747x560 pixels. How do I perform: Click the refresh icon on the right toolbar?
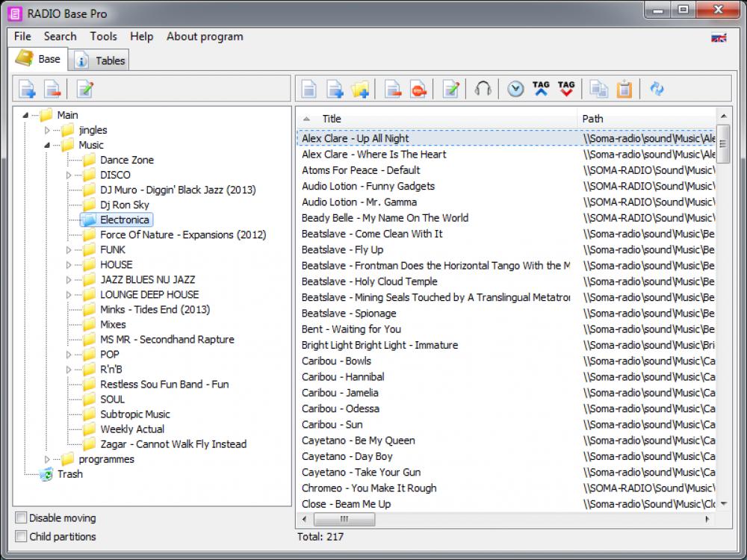tap(657, 89)
